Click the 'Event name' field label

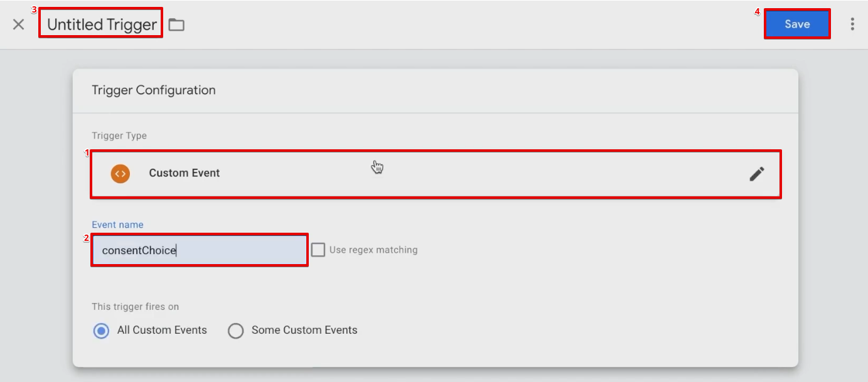click(x=117, y=225)
